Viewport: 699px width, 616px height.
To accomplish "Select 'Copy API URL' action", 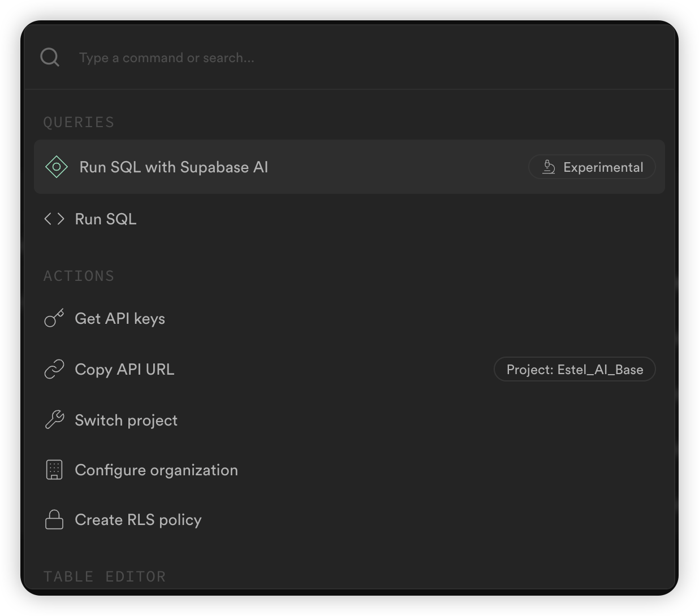I will (x=124, y=370).
